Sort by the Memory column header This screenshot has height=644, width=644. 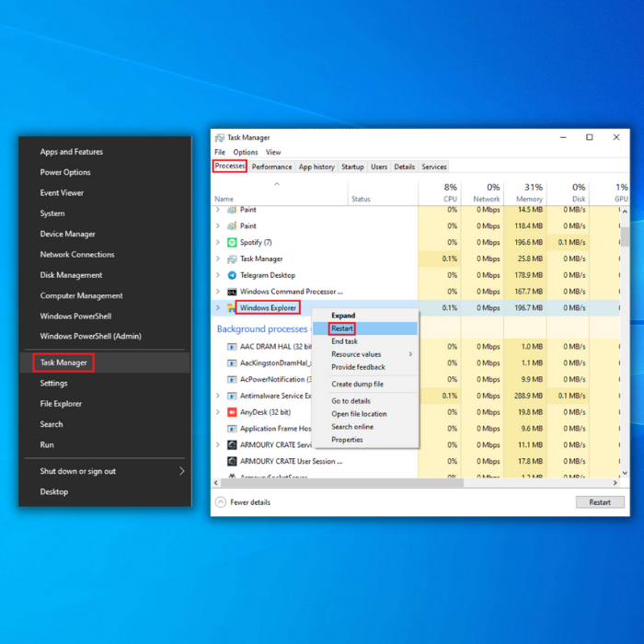click(x=525, y=192)
